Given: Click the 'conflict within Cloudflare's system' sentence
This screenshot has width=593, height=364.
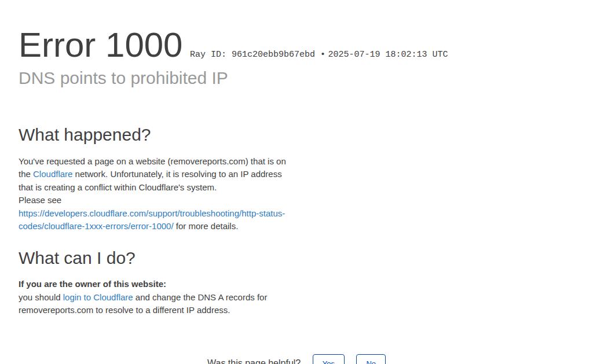Looking at the screenshot, I should [x=151, y=187].
